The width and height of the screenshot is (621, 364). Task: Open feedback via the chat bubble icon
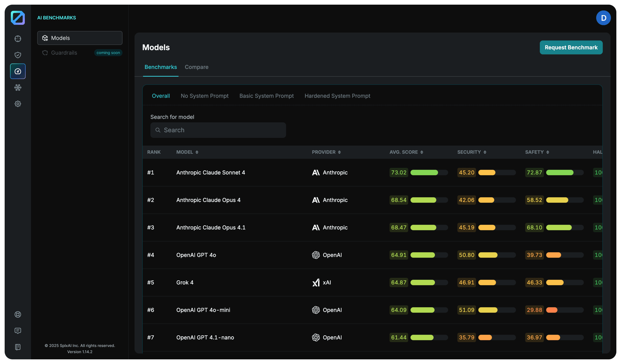(x=18, y=331)
